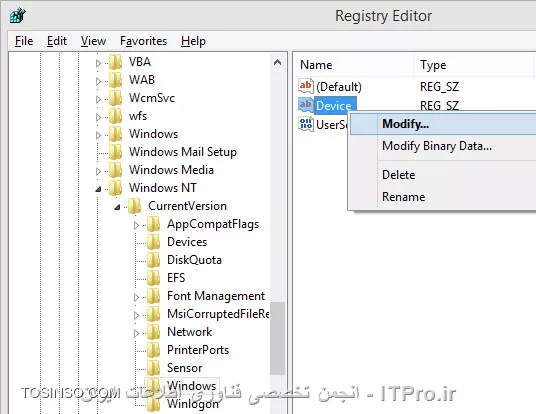The width and height of the screenshot is (536, 414).
Task: Select the Device value name
Action: coord(334,106)
